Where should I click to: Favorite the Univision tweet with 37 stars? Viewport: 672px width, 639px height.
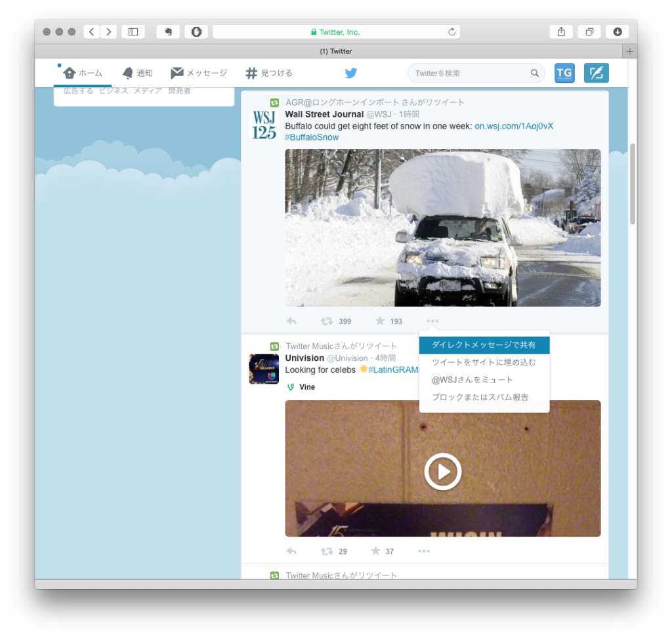(375, 551)
